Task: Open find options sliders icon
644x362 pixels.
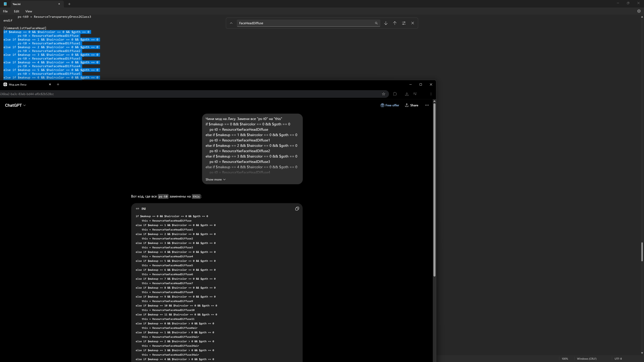Action: tap(404, 23)
